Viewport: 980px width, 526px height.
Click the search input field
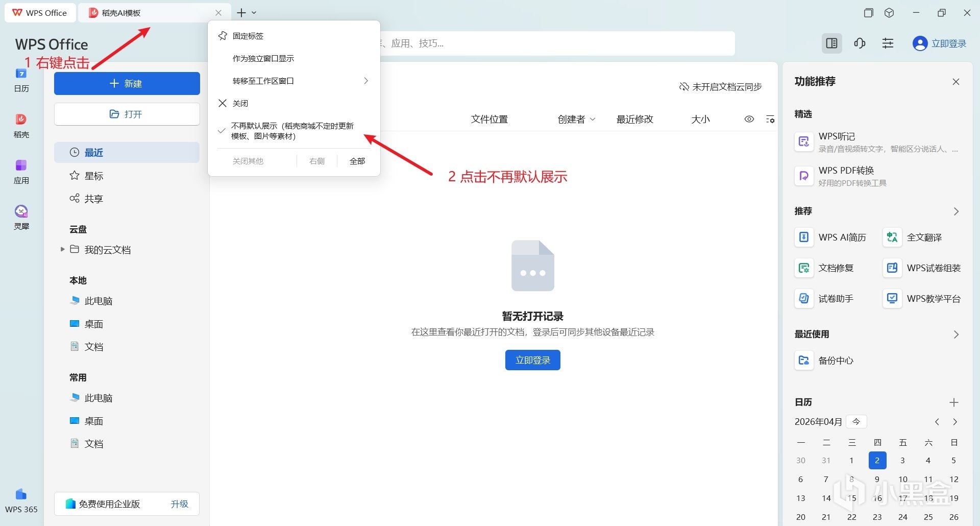pos(556,43)
